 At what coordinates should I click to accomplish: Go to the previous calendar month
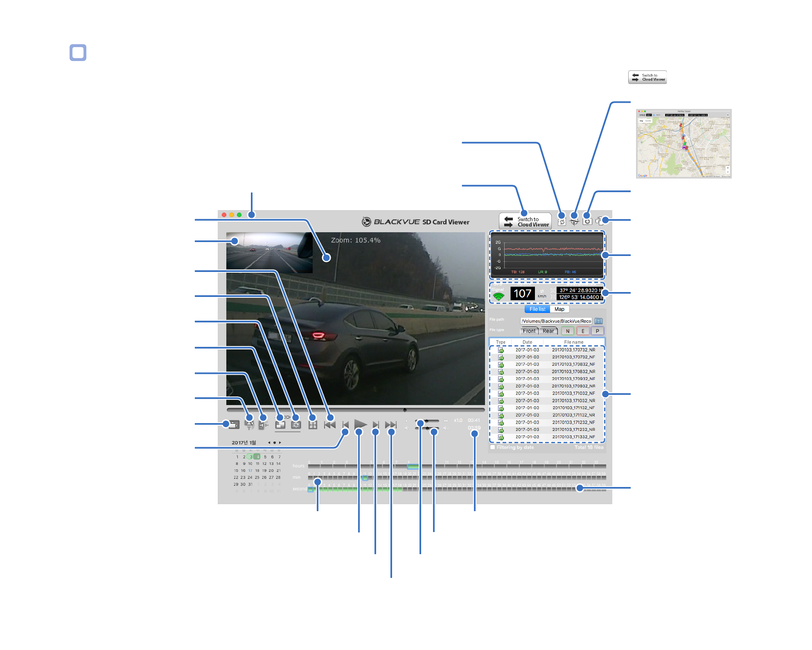(x=269, y=443)
